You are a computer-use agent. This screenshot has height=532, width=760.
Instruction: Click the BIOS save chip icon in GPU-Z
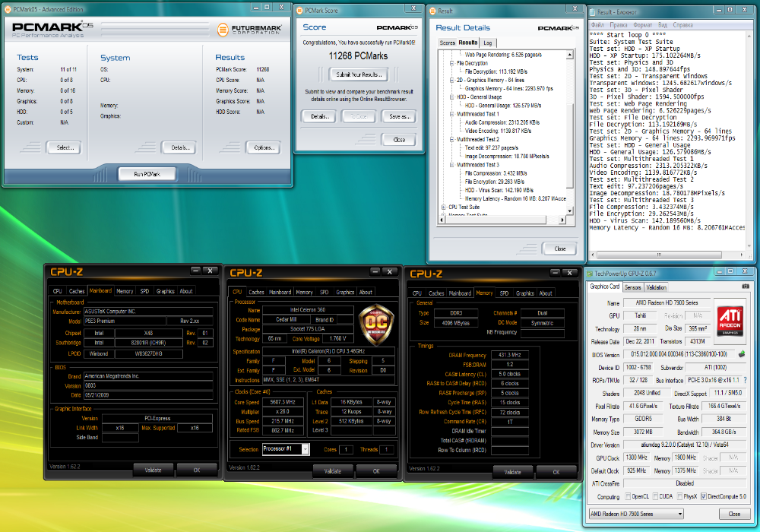742,354
